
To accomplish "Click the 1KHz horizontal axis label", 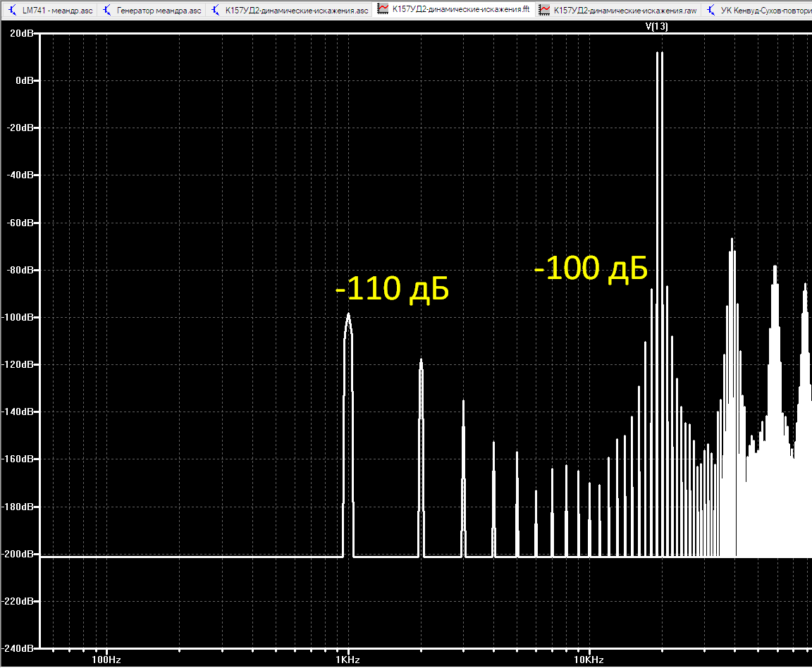I will point(347,660).
